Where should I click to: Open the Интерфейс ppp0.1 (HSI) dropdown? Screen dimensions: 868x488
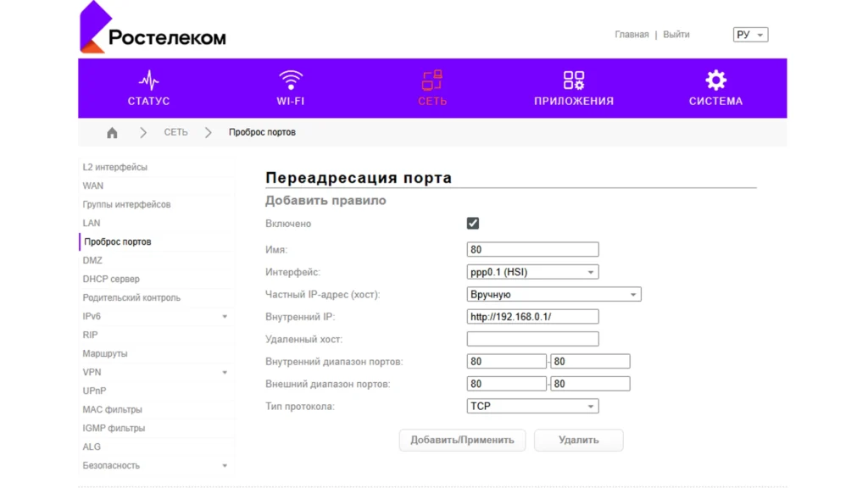click(x=532, y=272)
